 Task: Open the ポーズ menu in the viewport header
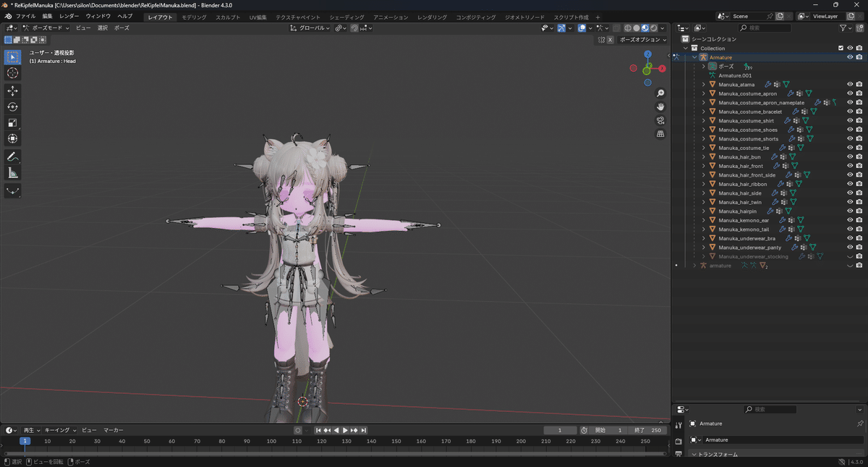click(x=121, y=28)
